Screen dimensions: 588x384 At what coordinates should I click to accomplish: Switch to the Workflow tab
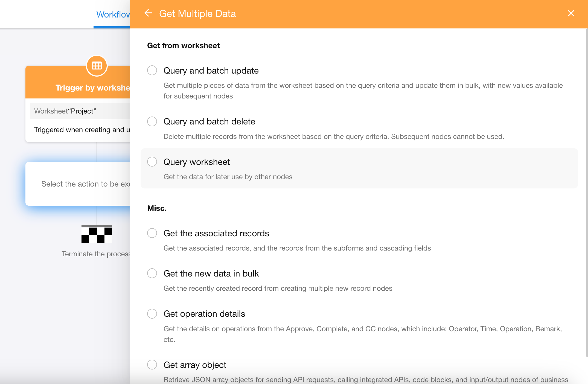tap(113, 14)
